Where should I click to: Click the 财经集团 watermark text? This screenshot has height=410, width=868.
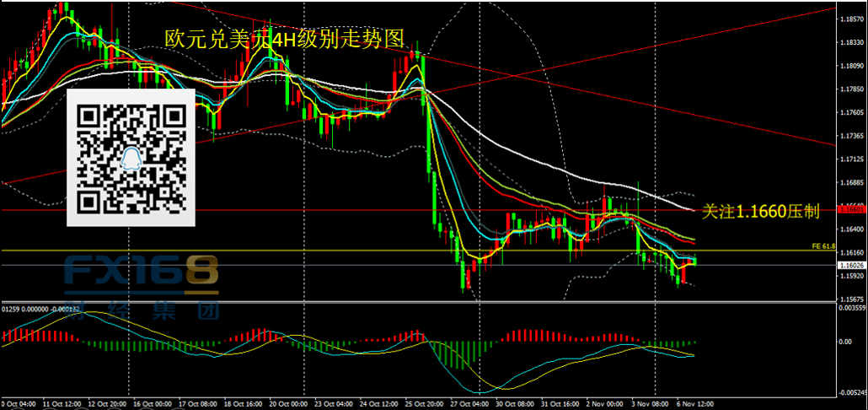141,309
